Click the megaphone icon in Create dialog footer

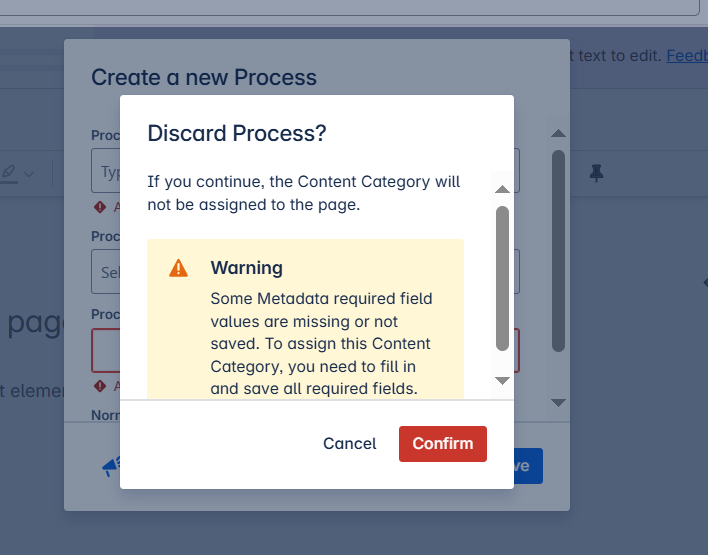point(110,466)
